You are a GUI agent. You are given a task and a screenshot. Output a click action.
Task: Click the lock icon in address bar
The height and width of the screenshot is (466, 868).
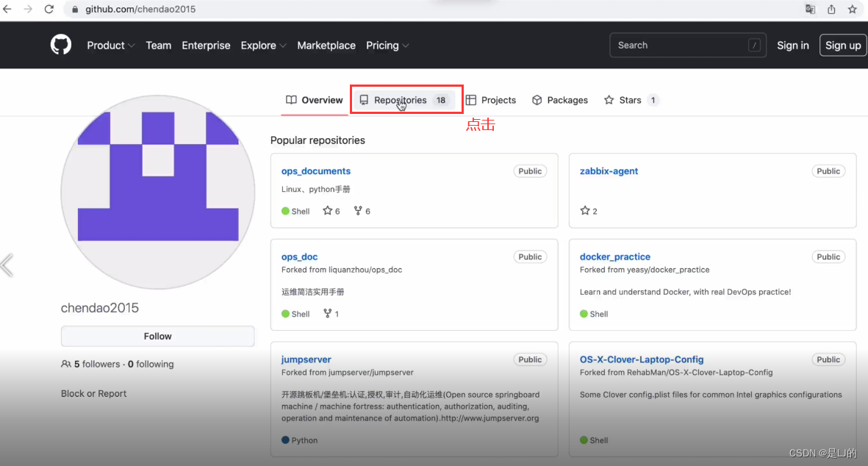click(x=75, y=10)
